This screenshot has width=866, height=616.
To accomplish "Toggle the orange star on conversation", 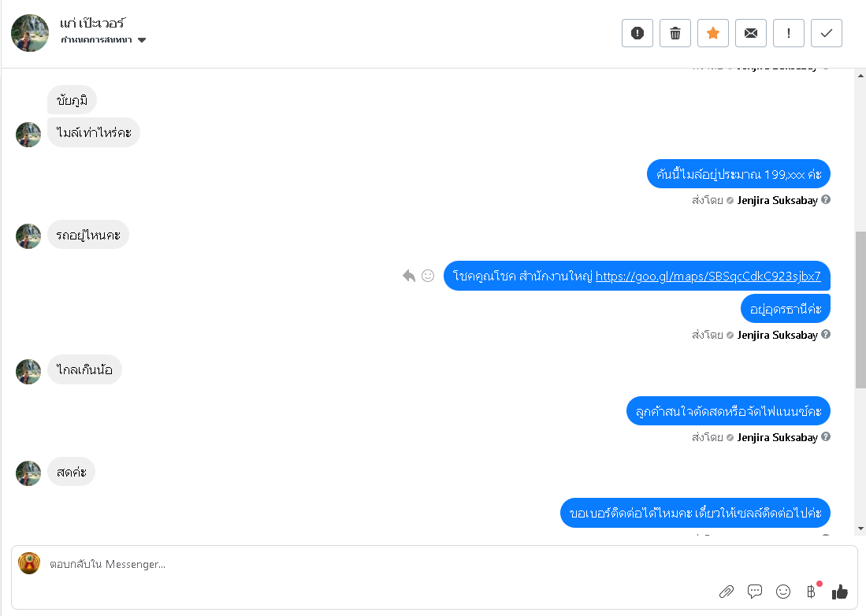I will click(713, 33).
